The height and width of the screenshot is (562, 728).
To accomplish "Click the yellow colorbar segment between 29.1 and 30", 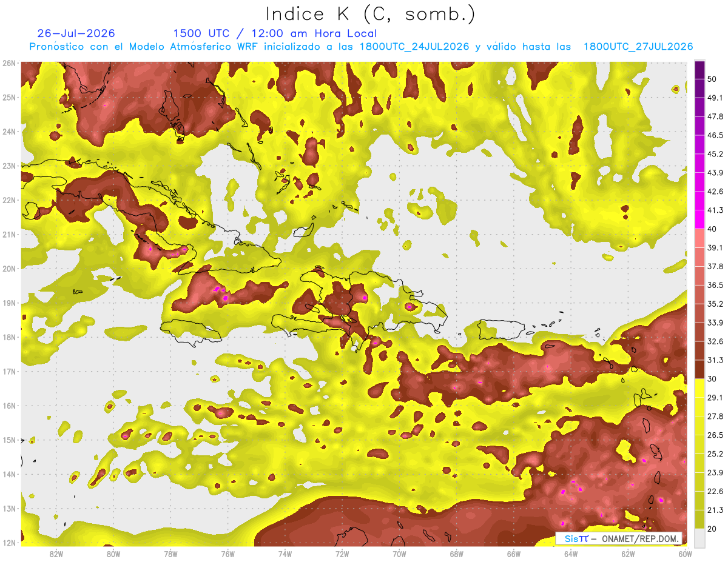I will [699, 388].
